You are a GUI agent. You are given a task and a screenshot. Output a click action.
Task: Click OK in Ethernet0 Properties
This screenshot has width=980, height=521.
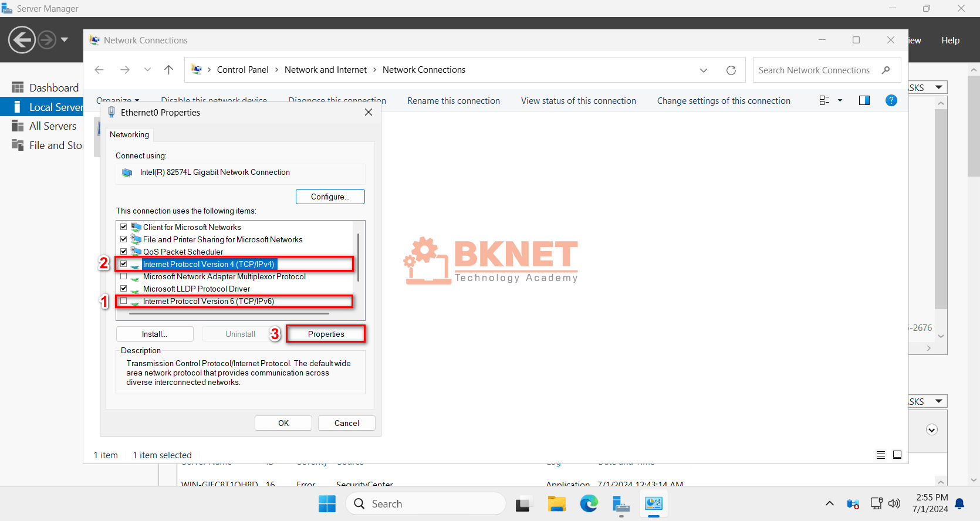pos(283,423)
